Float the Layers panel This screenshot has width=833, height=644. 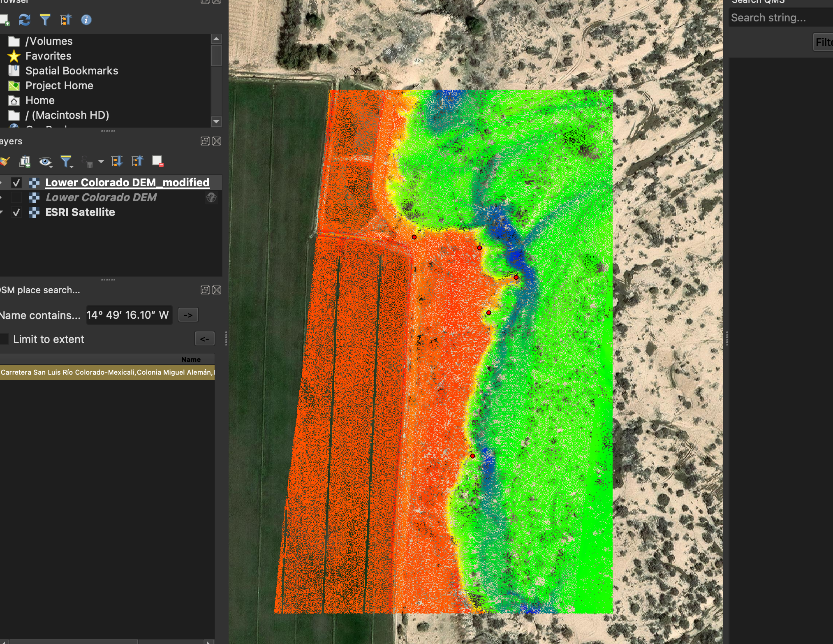click(x=205, y=141)
